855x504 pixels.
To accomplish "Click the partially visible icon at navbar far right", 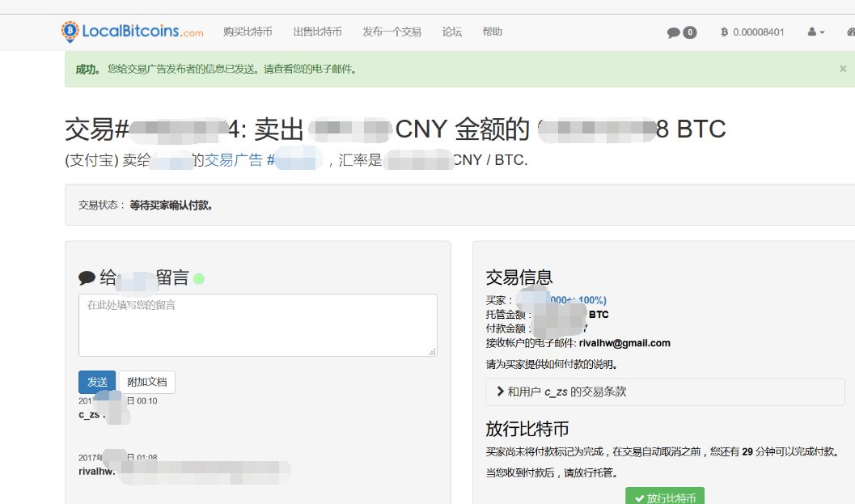I will click(x=850, y=32).
